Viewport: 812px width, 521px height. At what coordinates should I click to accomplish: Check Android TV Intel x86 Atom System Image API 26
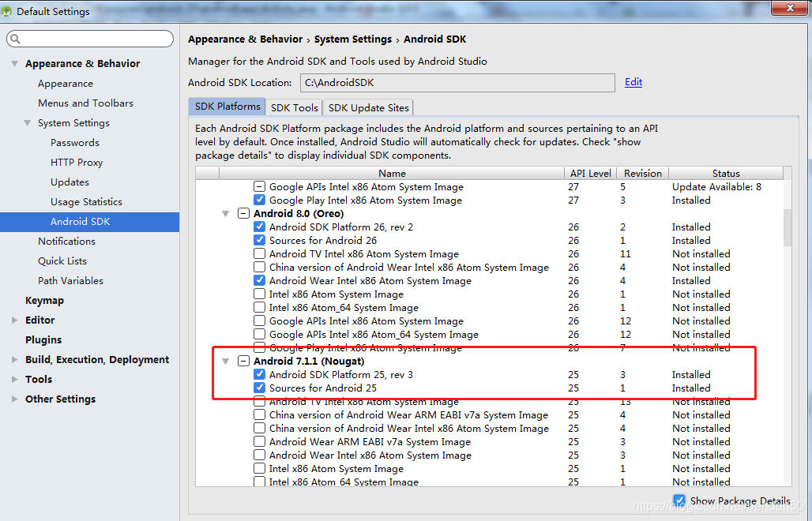259,254
